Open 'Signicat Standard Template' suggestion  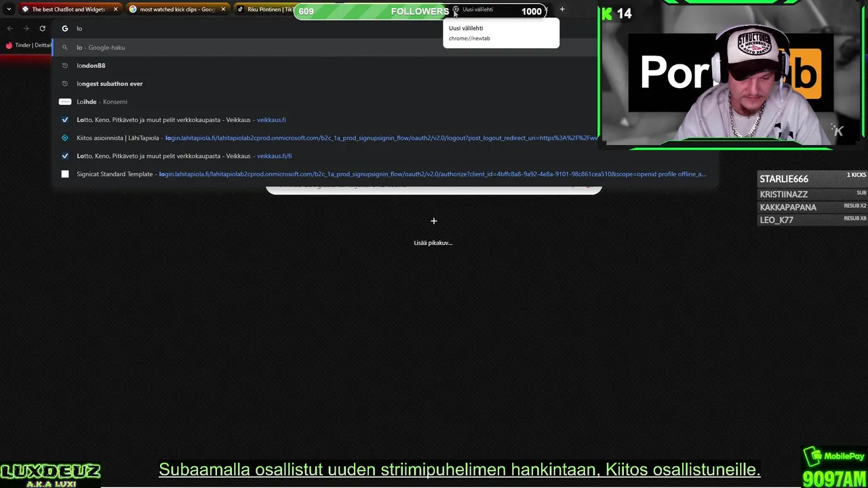[x=384, y=174]
